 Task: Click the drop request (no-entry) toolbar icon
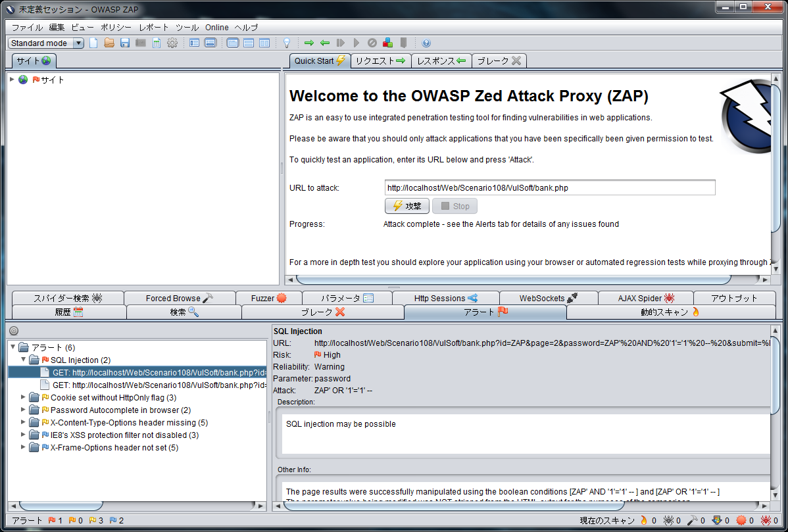point(372,43)
